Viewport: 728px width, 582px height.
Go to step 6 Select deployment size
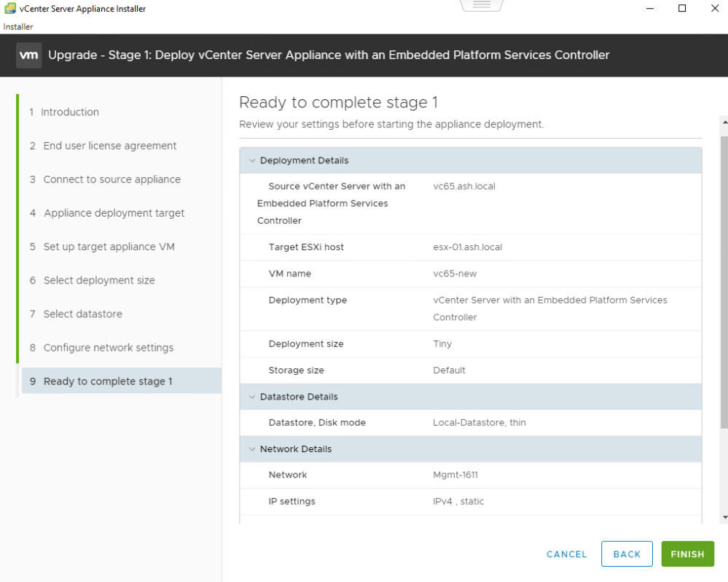click(x=92, y=281)
